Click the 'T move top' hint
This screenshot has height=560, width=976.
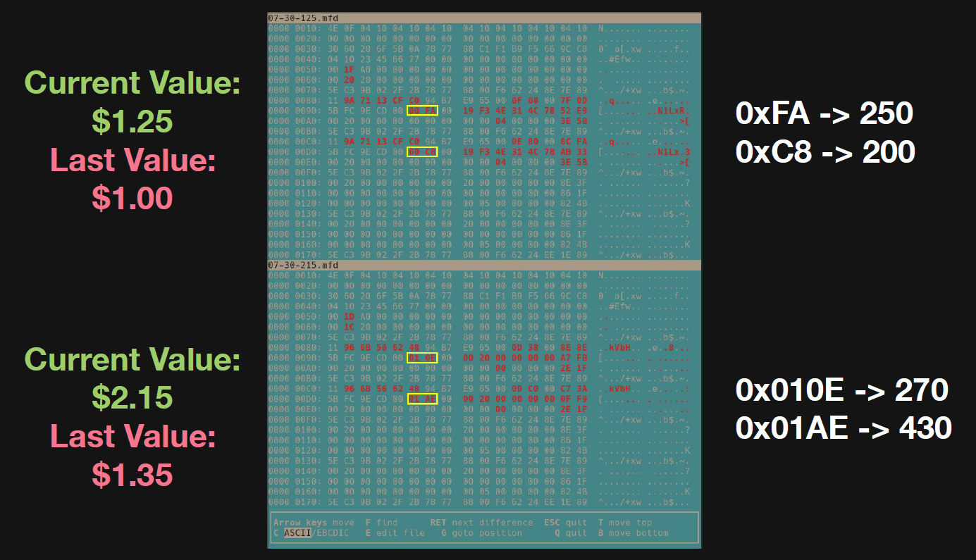[625, 523]
